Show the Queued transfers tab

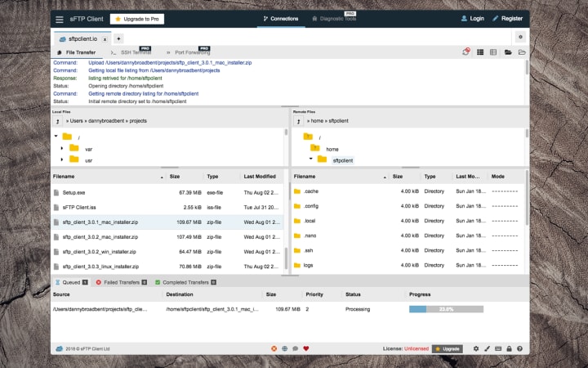tap(71, 282)
